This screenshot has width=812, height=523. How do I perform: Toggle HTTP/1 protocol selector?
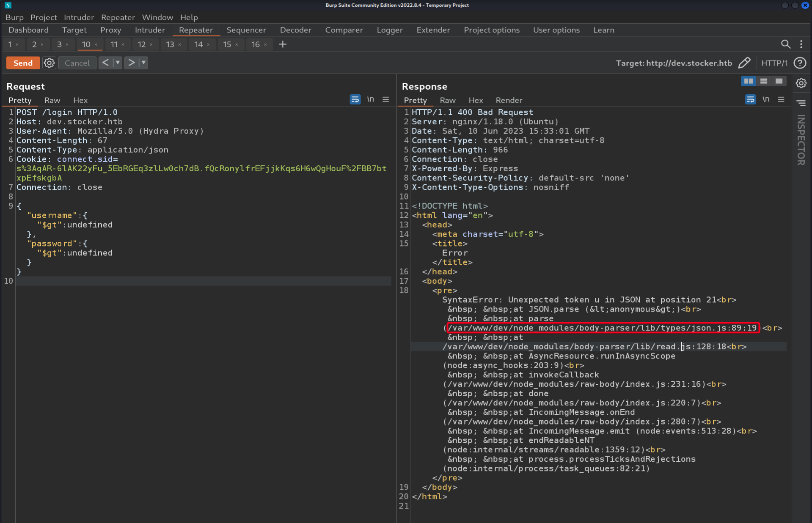(x=774, y=63)
